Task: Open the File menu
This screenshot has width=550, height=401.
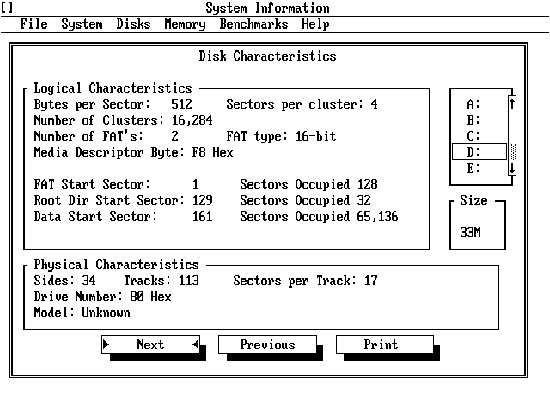Action: pos(34,24)
